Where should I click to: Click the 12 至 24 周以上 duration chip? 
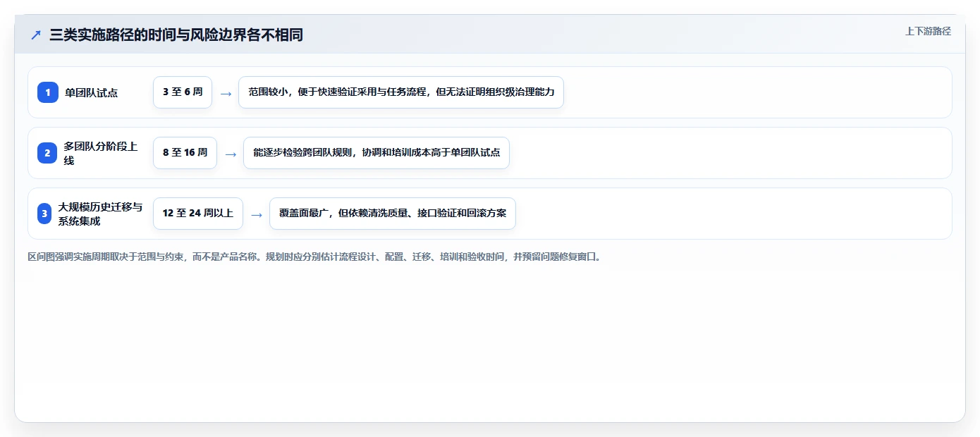[198, 214]
